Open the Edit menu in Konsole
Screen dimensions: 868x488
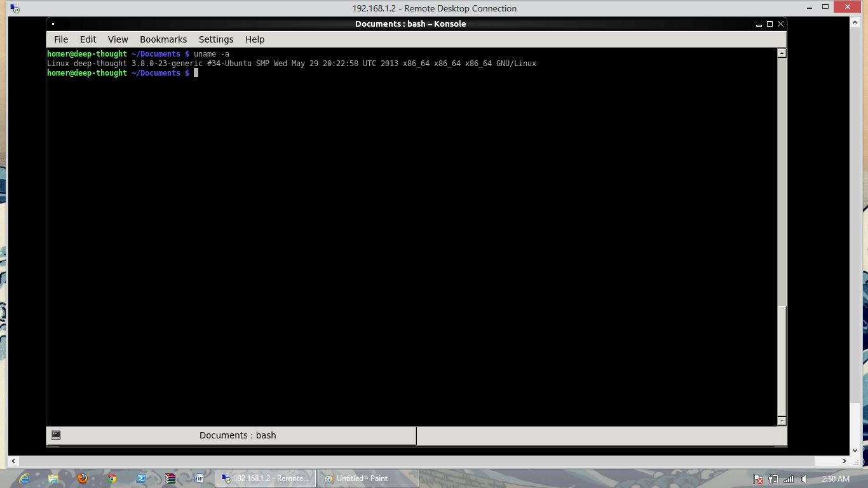[88, 39]
